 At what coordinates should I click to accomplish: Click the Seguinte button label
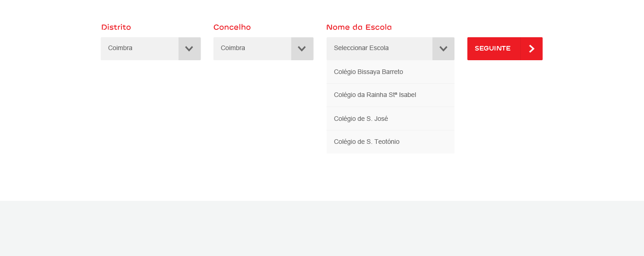(x=493, y=48)
